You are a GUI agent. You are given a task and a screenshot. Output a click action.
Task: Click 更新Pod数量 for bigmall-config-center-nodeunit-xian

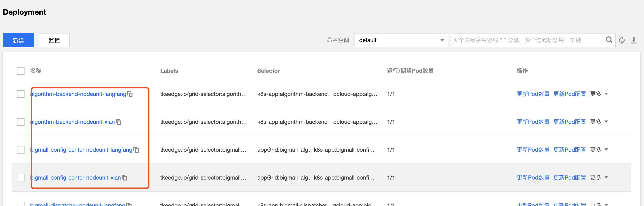[x=533, y=177]
